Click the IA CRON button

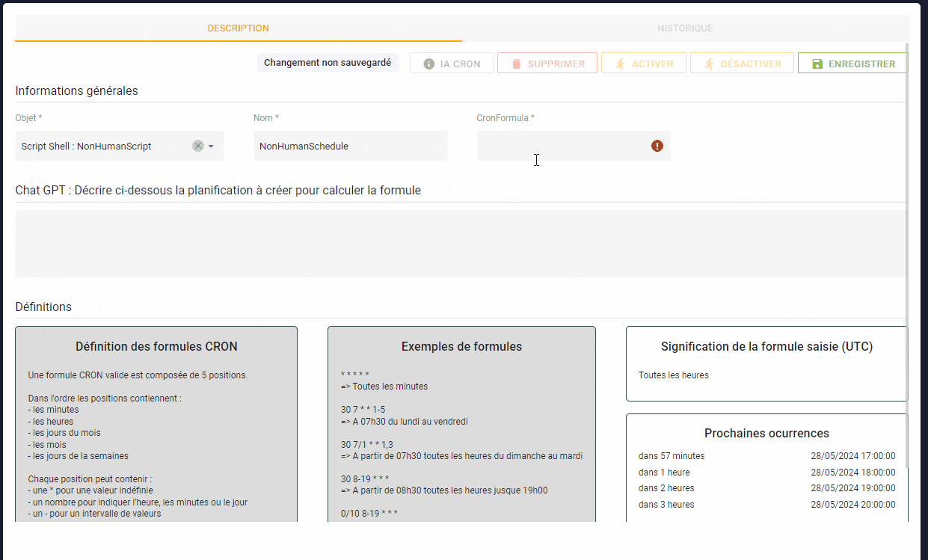click(452, 64)
